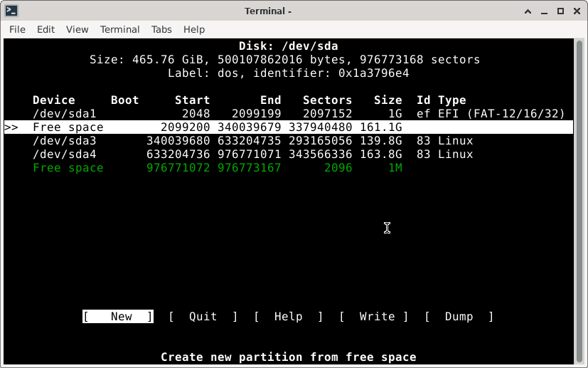Image resolution: width=588 pixels, height=368 pixels.
Task: Close the Terminal window
Action: point(577,11)
